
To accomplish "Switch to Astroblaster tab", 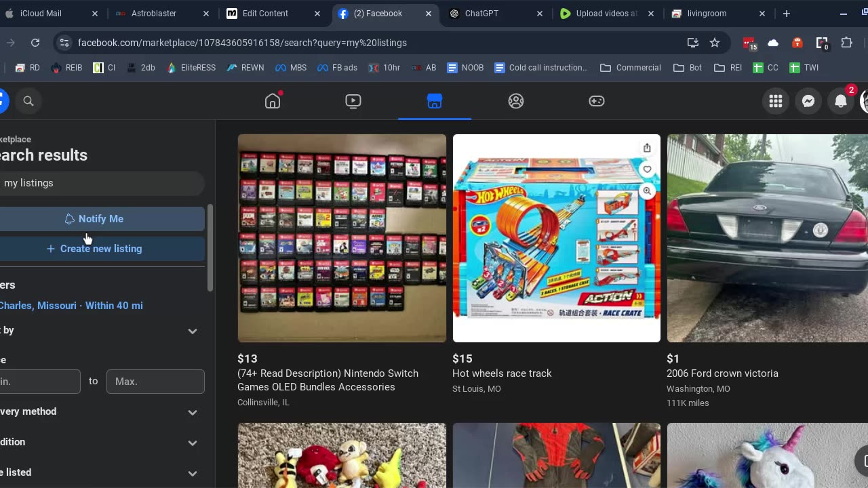I will point(163,14).
